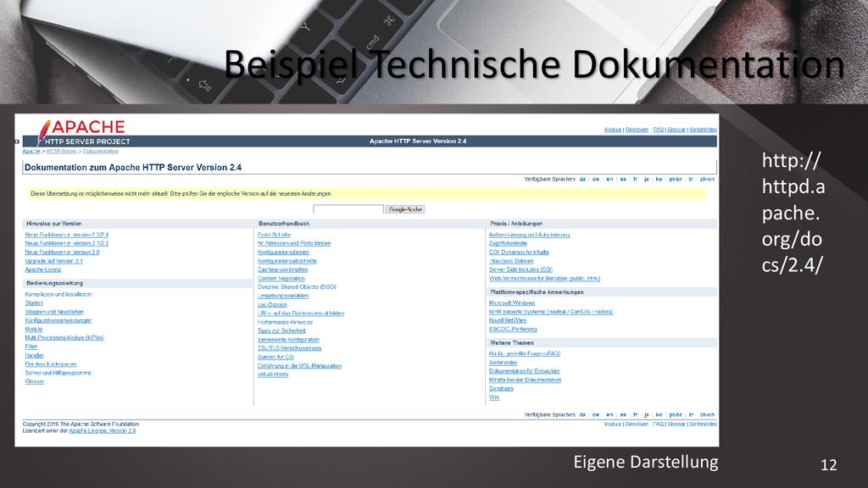The height and width of the screenshot is (488, 868).
Task: Open Web-Verzeichnisse für Benutzer (public_html)
Action: pos(544,279)
